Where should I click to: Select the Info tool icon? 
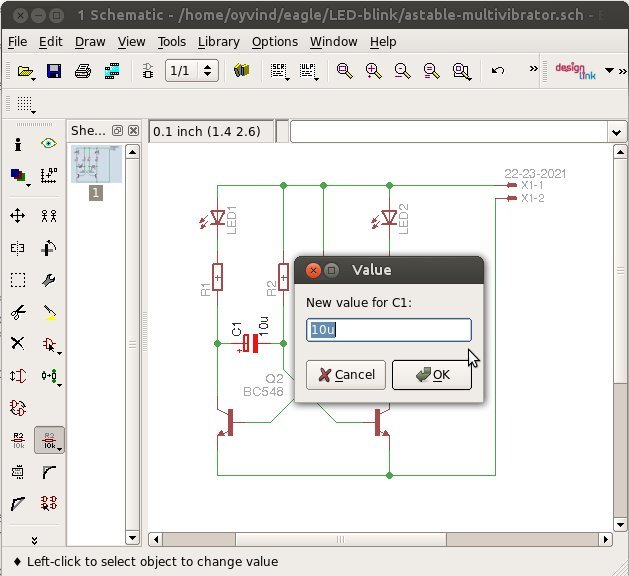point(18,144)
